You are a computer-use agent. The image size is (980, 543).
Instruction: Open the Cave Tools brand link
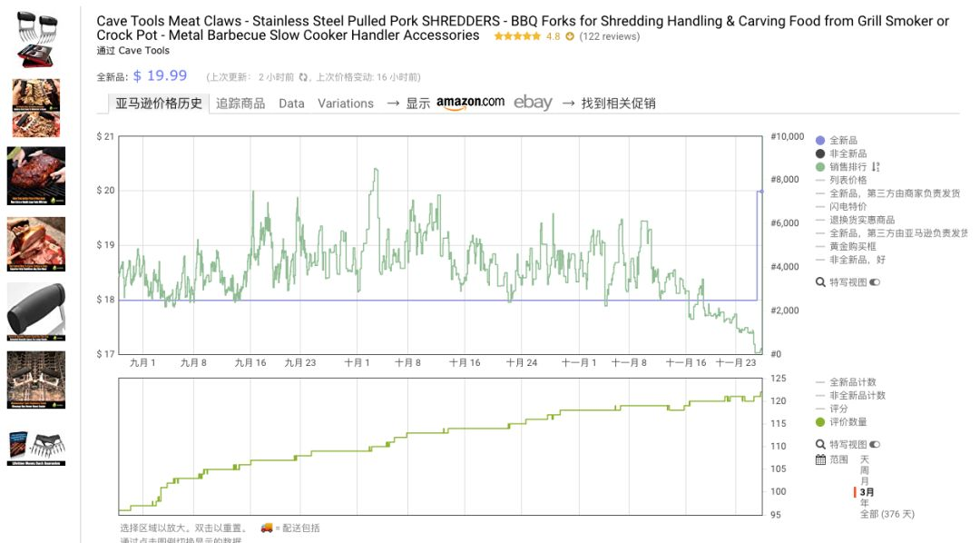(x=143, y=51)
